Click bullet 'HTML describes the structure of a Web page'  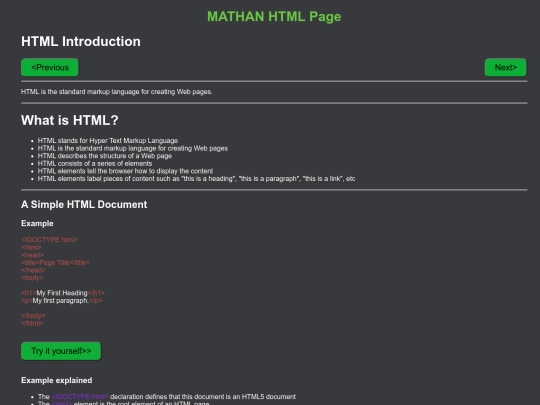(x=105, y=156)
